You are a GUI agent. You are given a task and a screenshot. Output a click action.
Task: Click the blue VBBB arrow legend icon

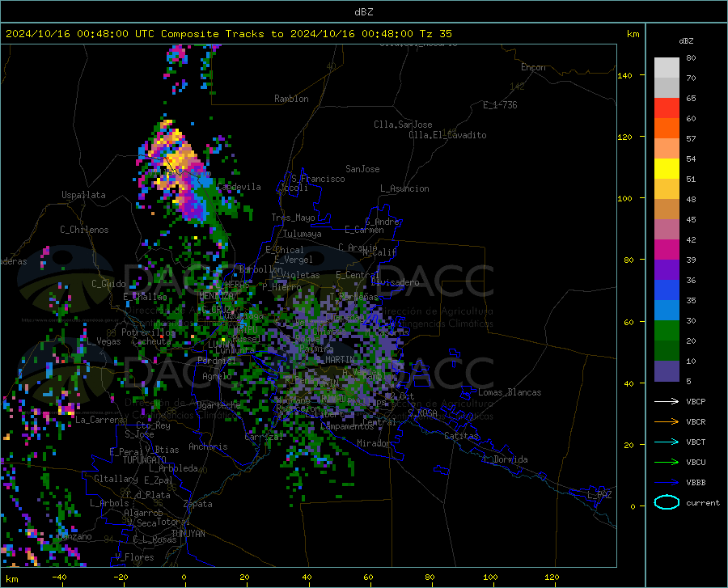(667, 482)
